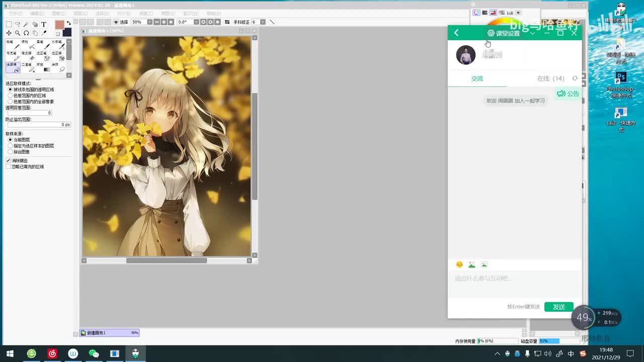Rotate the canvas view clockwise
The image size is (644, 362).
tap(210, 22)
